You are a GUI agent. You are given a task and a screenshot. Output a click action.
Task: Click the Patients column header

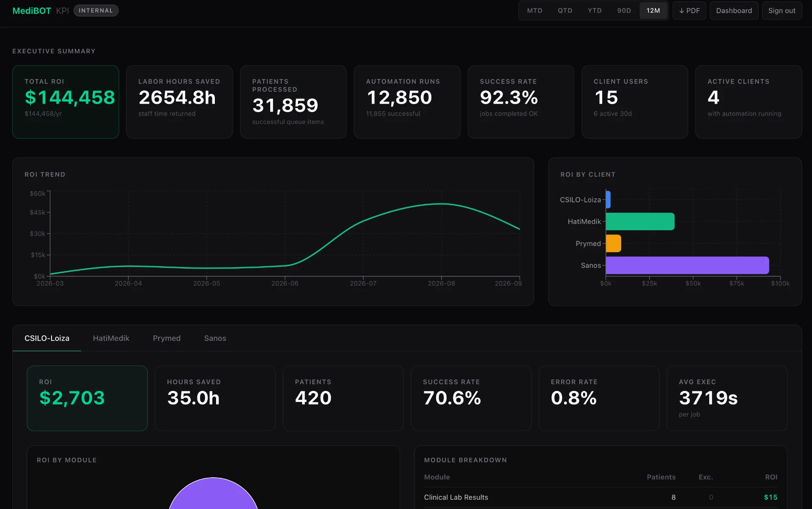point(661,477)
